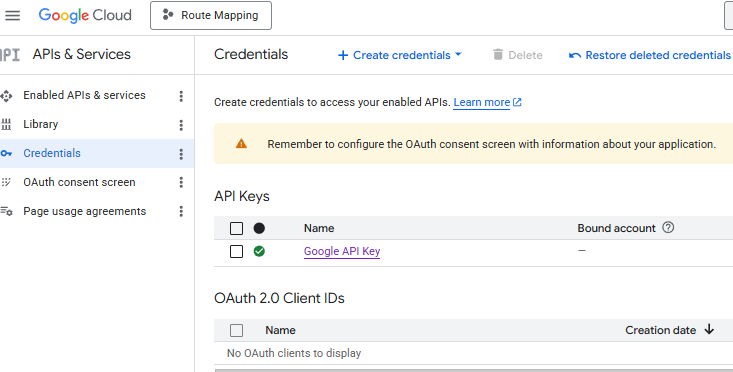
Task: Click the Library icon in sidebar
Action: pos(6,124)
